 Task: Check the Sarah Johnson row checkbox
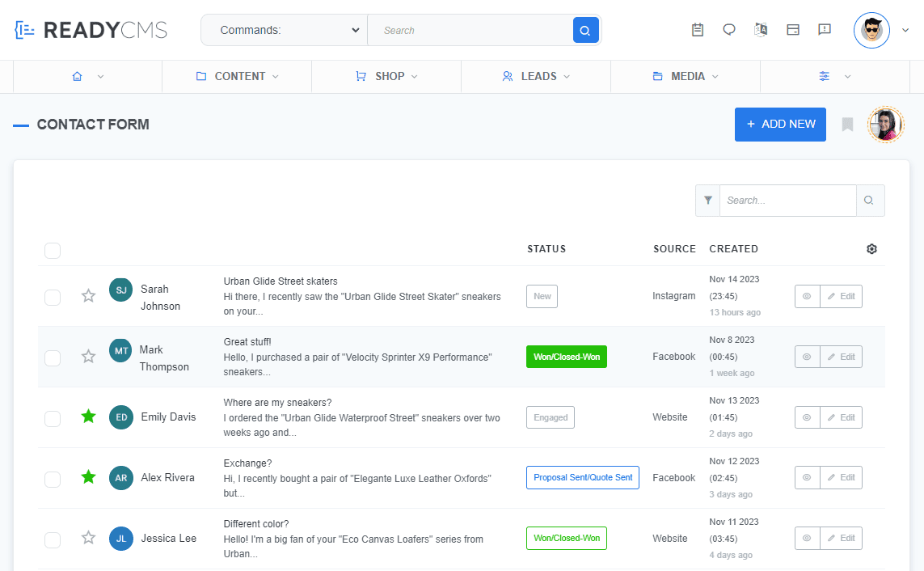[53, 298]
